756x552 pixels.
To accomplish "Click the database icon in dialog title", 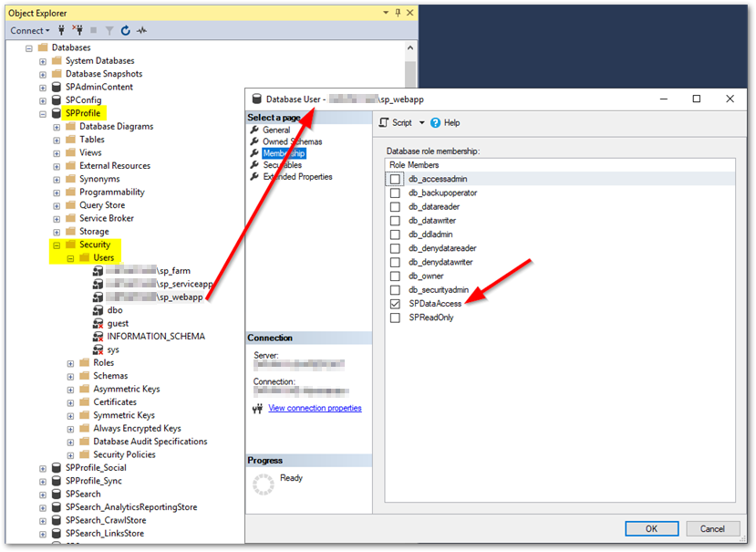I will [257, 99].
